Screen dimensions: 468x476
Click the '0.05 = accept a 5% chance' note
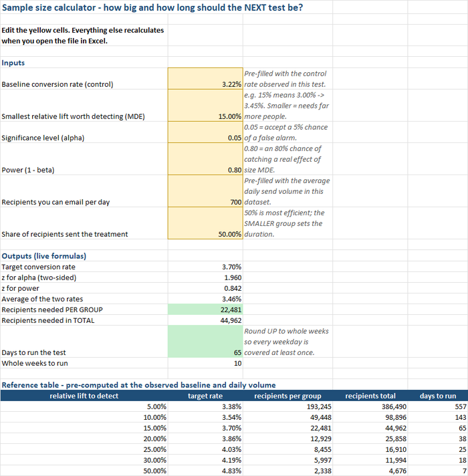(286, 132)
